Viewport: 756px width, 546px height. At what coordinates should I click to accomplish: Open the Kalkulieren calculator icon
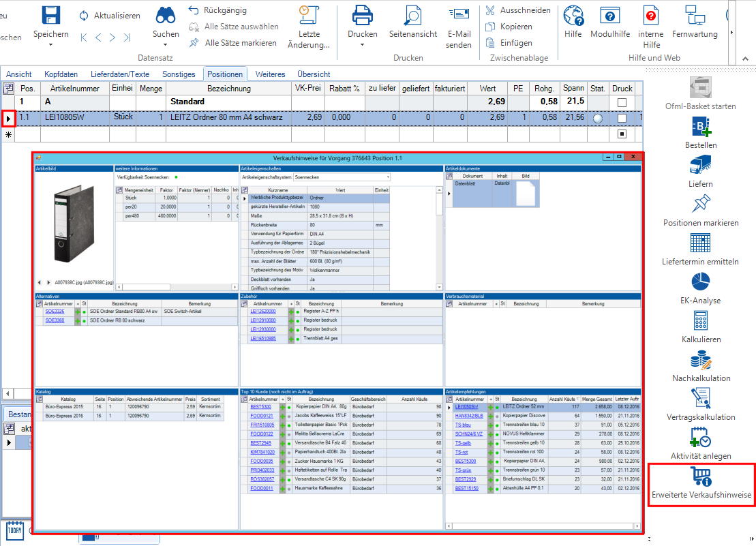(701, 320)
